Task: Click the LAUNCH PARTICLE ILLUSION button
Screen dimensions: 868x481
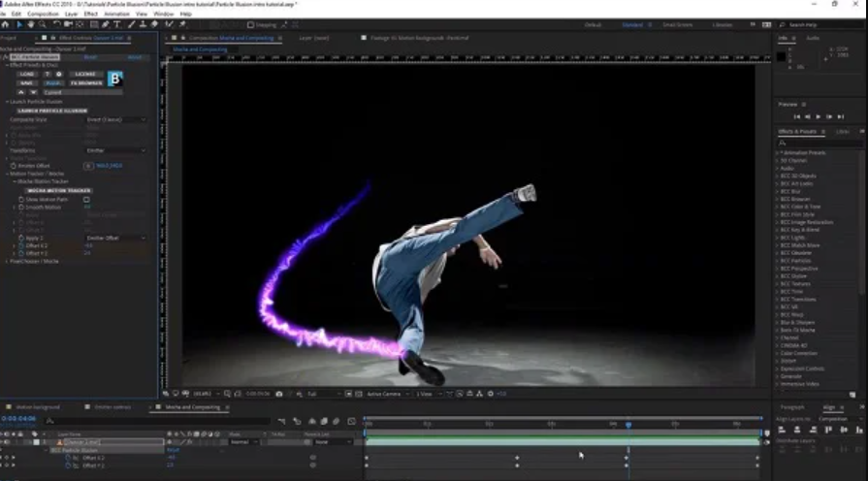Action: point(51,111)
